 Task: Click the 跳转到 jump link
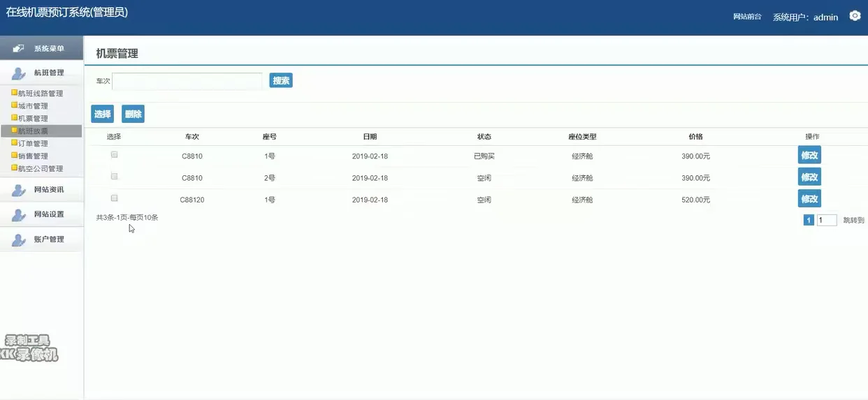click(853, 221)
